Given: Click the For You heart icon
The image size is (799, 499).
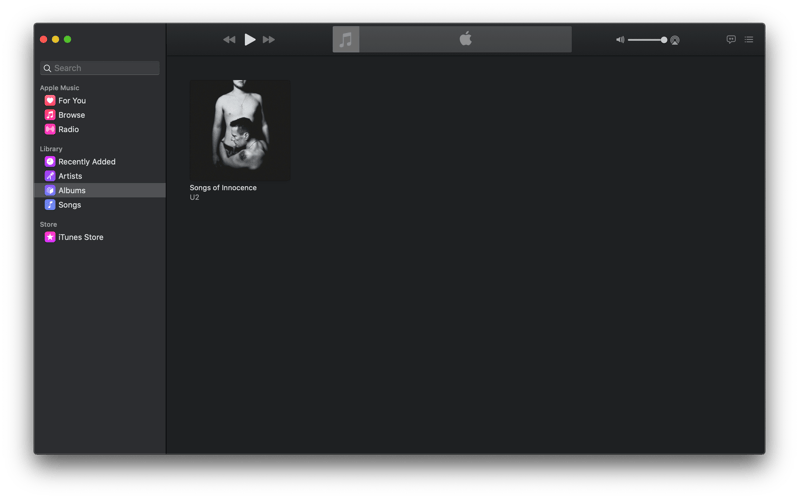Looking at the screenshot, I should (x=50, y=100).
